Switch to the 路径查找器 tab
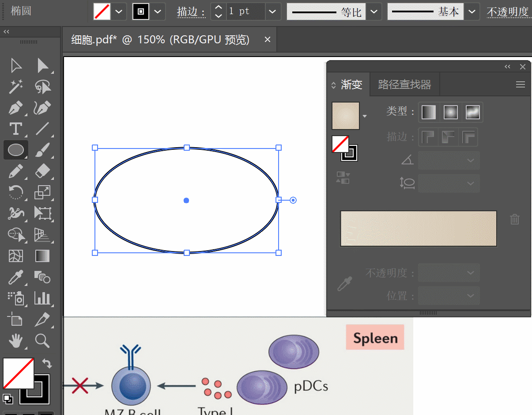 click(404, 84)
